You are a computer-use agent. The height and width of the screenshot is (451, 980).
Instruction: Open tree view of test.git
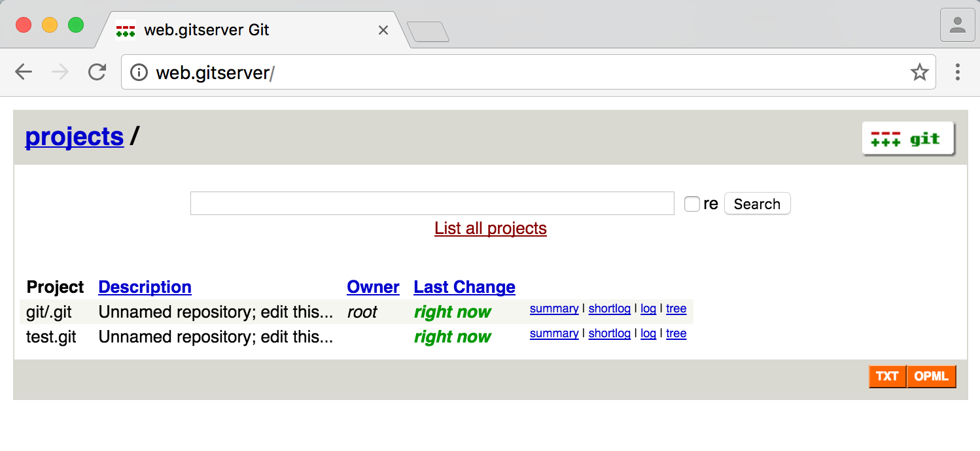[x=676, y=333]
